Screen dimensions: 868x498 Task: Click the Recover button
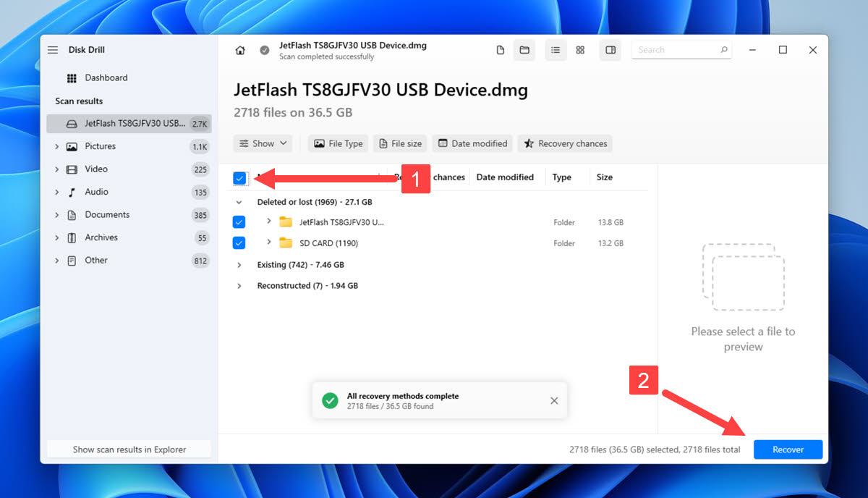788,450
